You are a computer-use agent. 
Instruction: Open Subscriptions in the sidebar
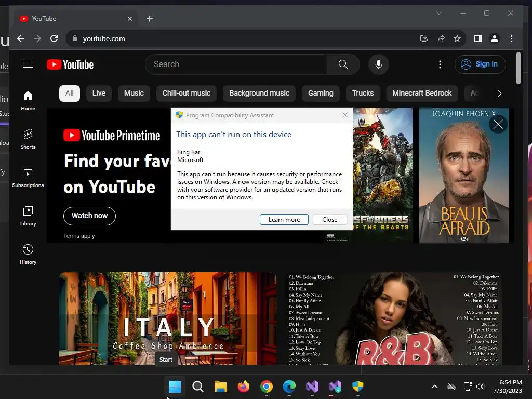pos(28,178)
